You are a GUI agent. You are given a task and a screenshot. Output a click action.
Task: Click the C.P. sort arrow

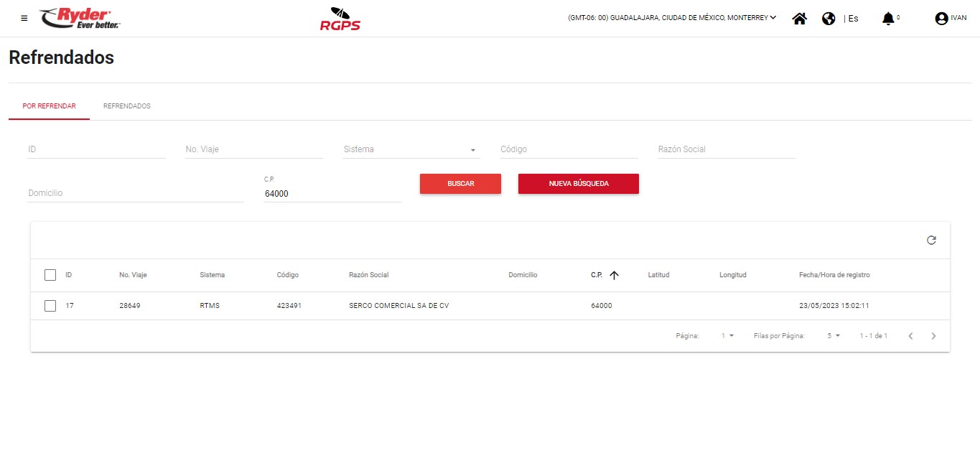(614, 275)
